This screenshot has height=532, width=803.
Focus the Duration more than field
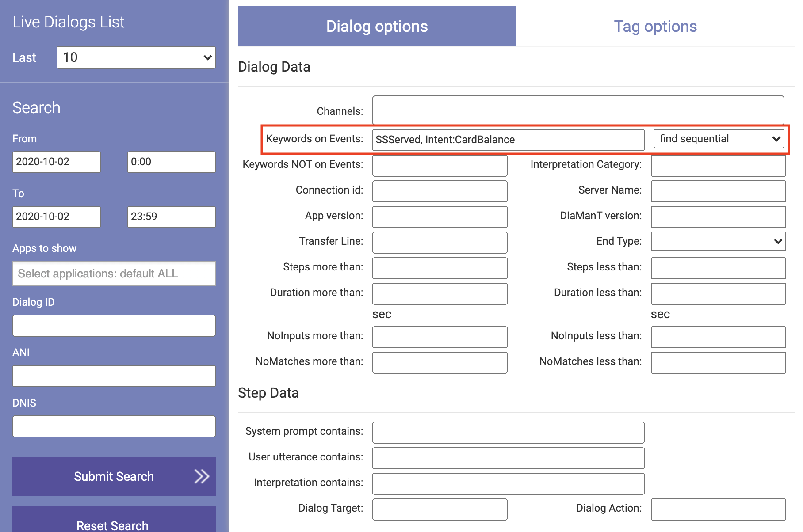pos(440,293)
